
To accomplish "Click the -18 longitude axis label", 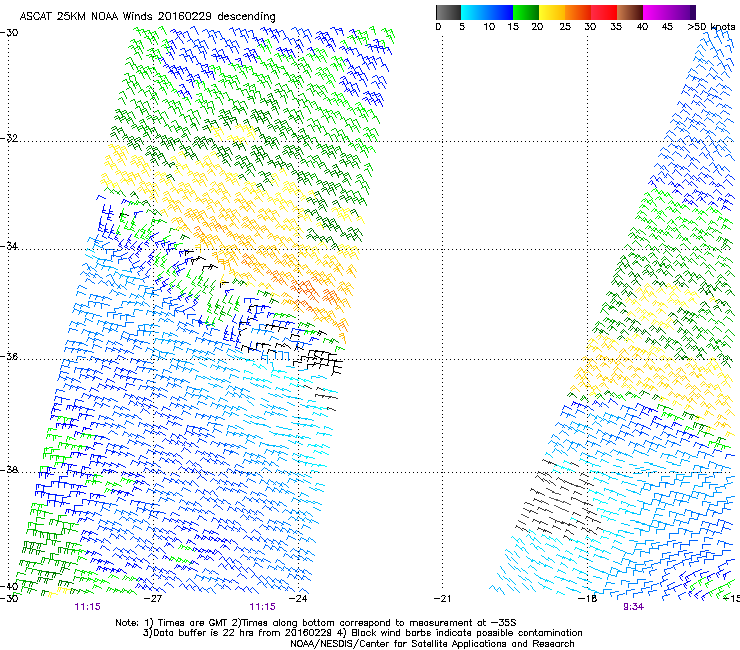I will pyautogui.click(x=588, y=599).
